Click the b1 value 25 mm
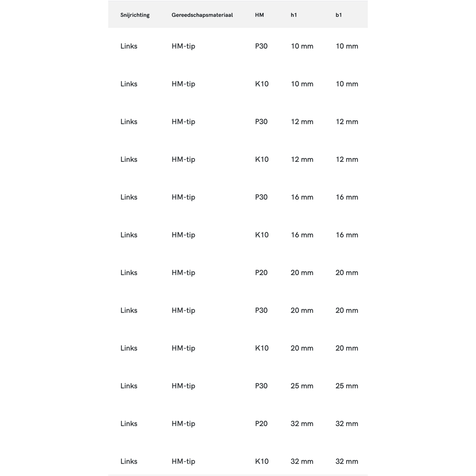Screen dimensions: 476x476 347,386
